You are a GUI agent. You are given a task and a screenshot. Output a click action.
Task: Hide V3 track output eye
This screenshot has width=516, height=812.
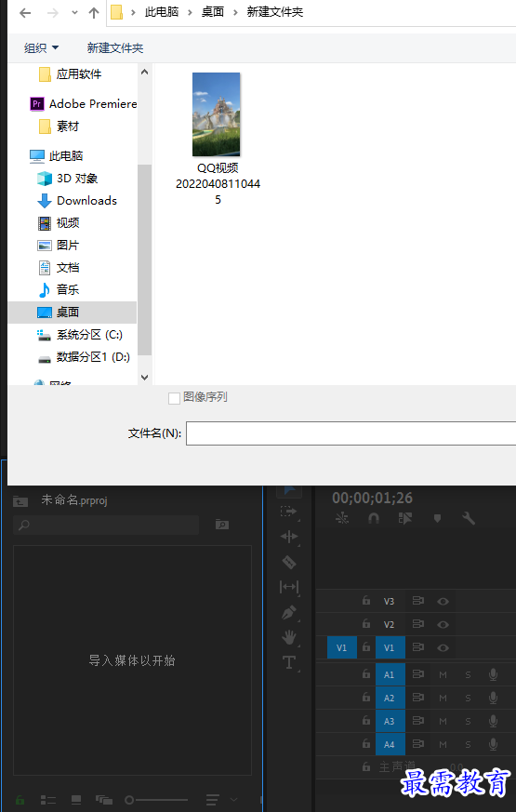pyautogui.click(x=443, y=601)
